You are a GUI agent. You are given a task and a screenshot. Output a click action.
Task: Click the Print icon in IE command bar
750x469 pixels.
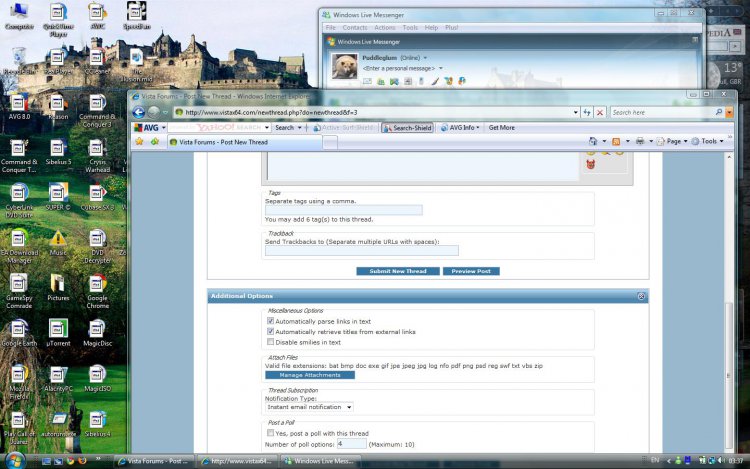[x=640, y=141]
